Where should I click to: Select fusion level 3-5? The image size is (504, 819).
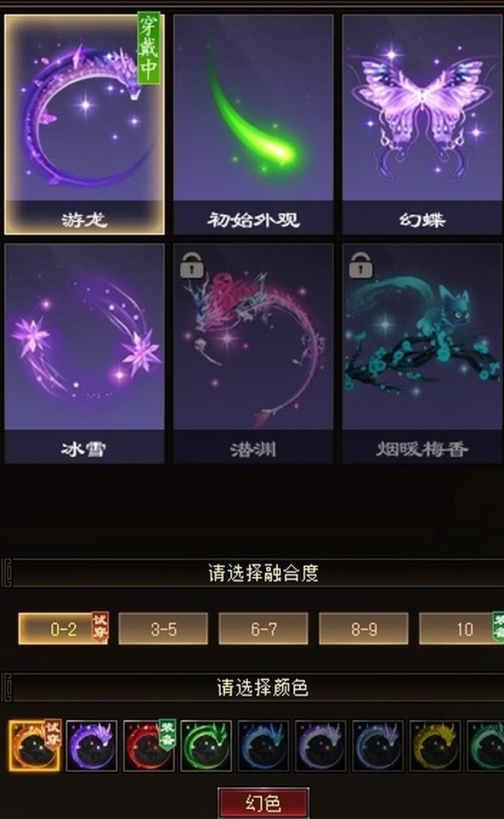(x=163, y=629)
